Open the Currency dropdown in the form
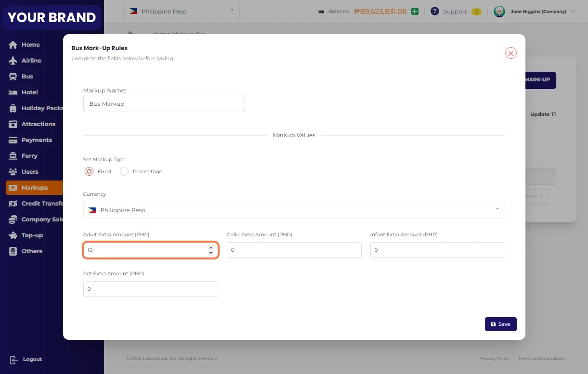The image size is (588, 374). [x=294, y=210]
